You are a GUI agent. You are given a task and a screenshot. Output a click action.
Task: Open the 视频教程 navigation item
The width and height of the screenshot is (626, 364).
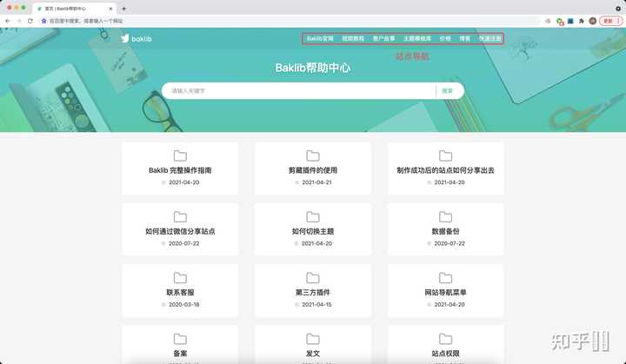tap(353, 39)
